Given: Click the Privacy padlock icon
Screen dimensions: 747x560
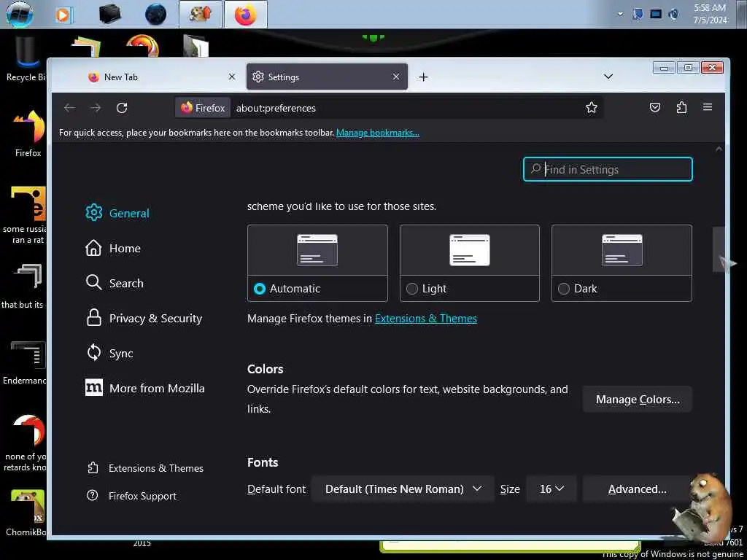Looking at the screenshot, I should (x=94, y=318).
